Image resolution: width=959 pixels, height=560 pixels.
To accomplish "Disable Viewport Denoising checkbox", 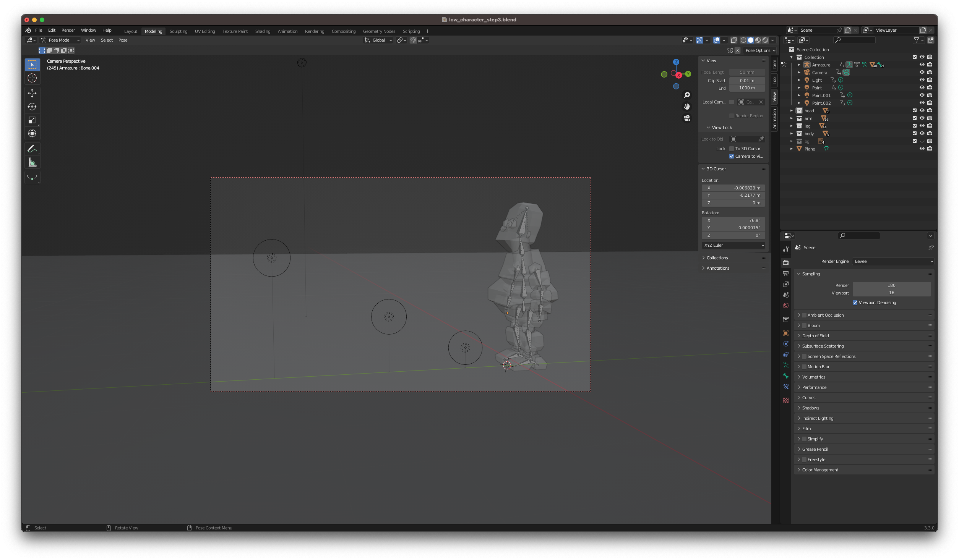I will click(855, 303).
